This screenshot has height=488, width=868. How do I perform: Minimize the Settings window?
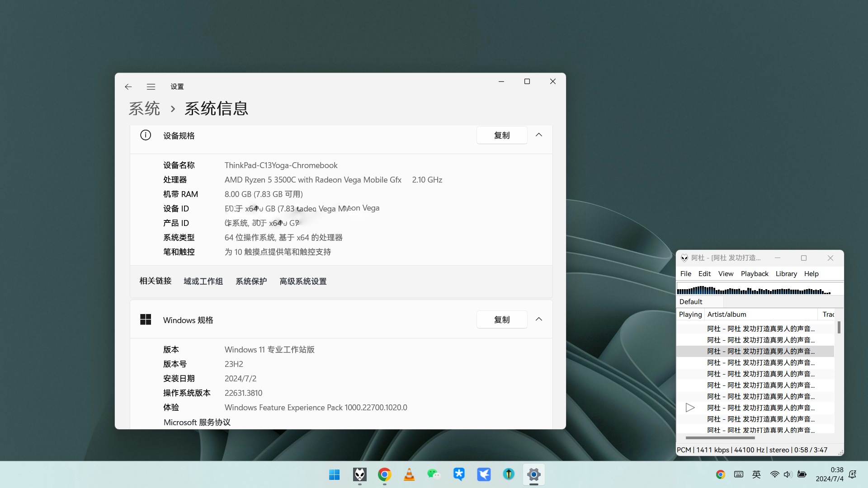click(x=501, y=81)
